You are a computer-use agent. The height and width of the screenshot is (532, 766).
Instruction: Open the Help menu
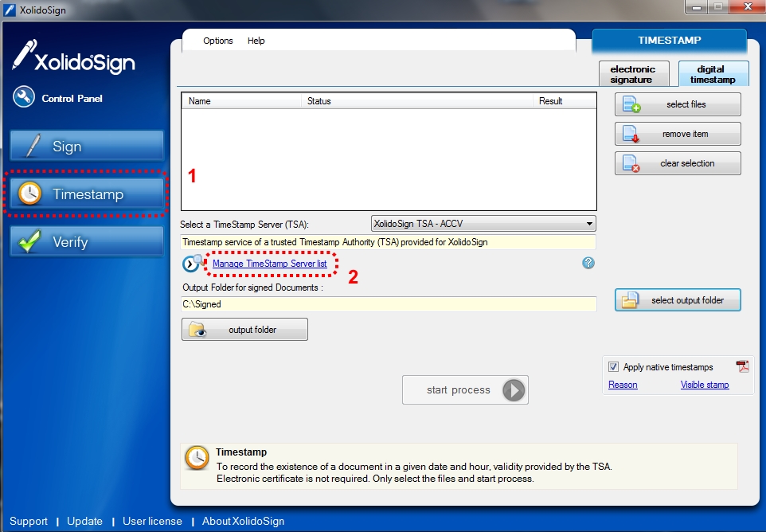coord(256,41)
